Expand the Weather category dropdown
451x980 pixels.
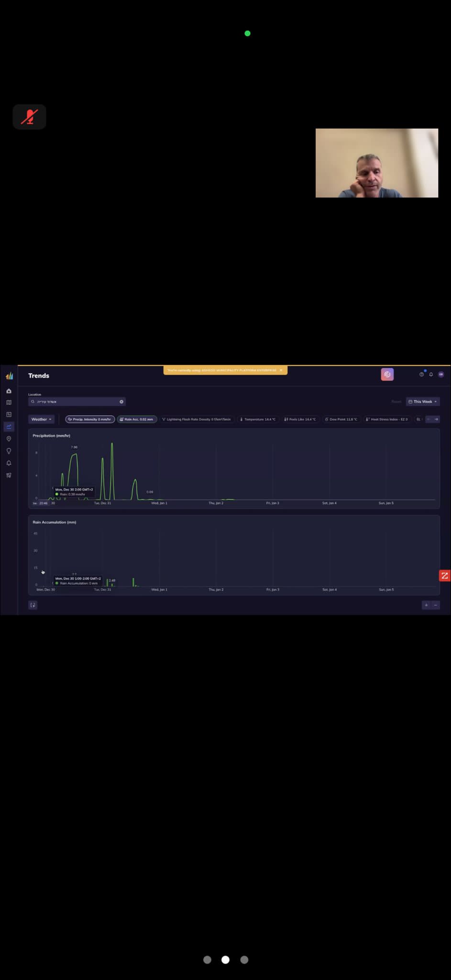coord(41,419)
